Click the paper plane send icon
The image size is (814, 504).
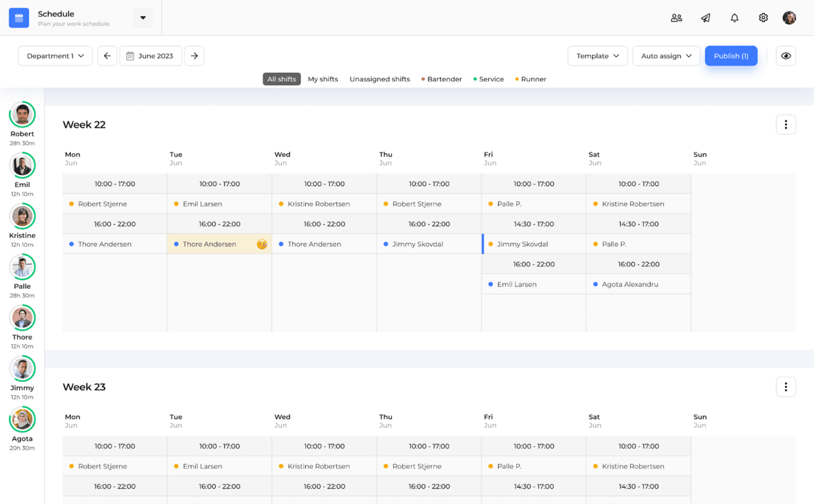705,18
